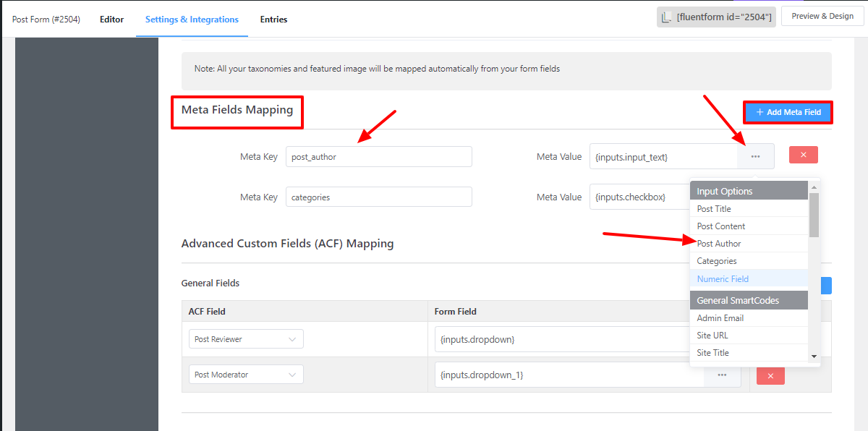The height and width of the screenshot is (431, 868).
Task: Pick Admin Email smartcode
Action: pos(720,318)
